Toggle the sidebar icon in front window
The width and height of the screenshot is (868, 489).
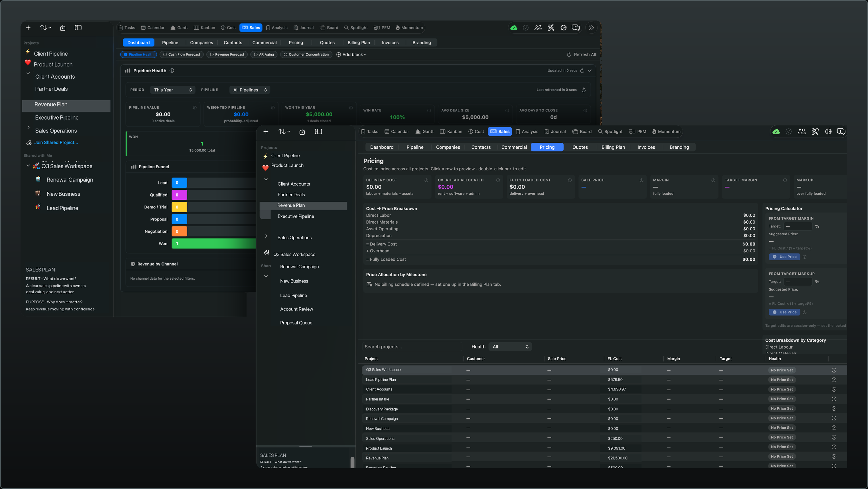click(318, 132)
